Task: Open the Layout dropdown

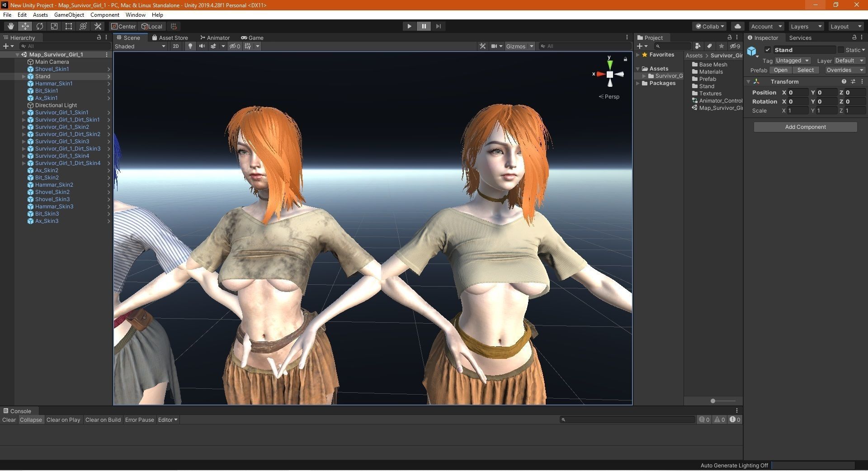Action: click(x=846, y=26)
